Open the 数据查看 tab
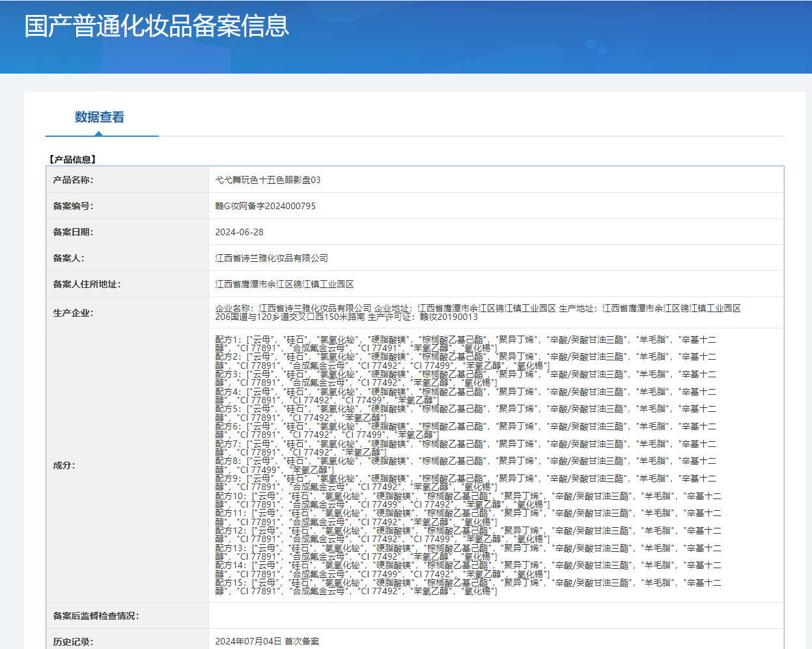Viewport: 812px width, 649px height. pyautogui.click(x=100, y=117)
